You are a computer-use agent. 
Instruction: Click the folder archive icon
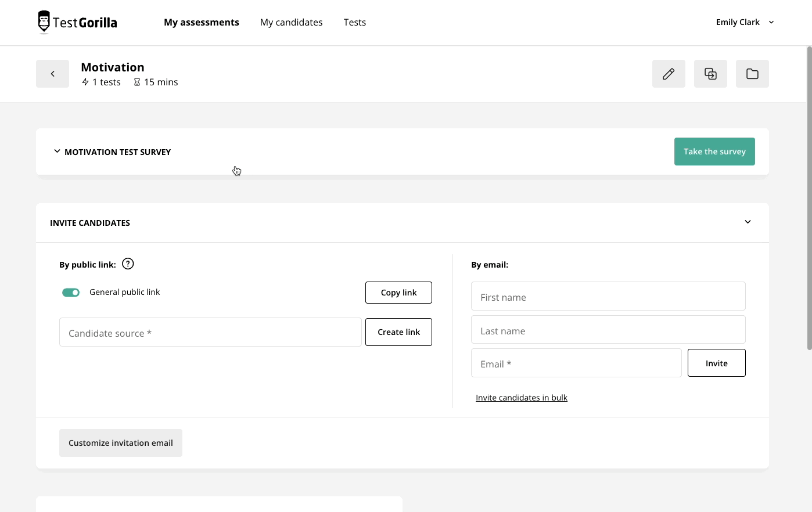[752, 74]
